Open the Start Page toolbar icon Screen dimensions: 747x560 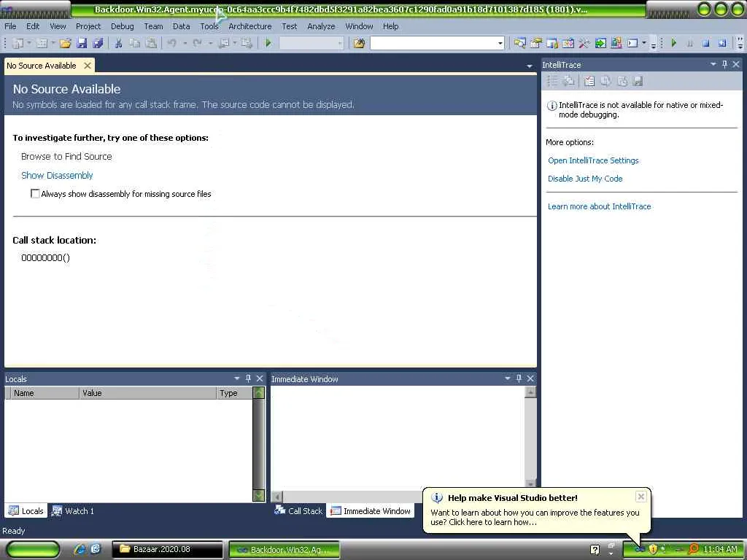point(600,43)
